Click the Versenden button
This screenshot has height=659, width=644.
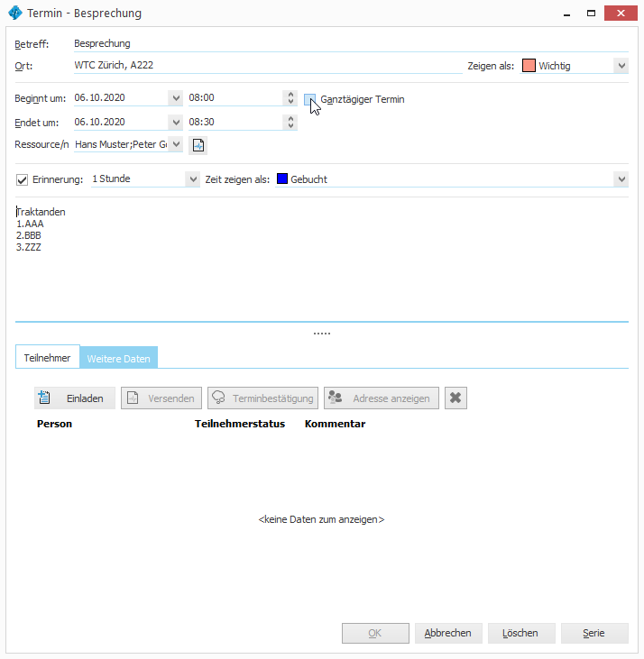click(161, 398)
